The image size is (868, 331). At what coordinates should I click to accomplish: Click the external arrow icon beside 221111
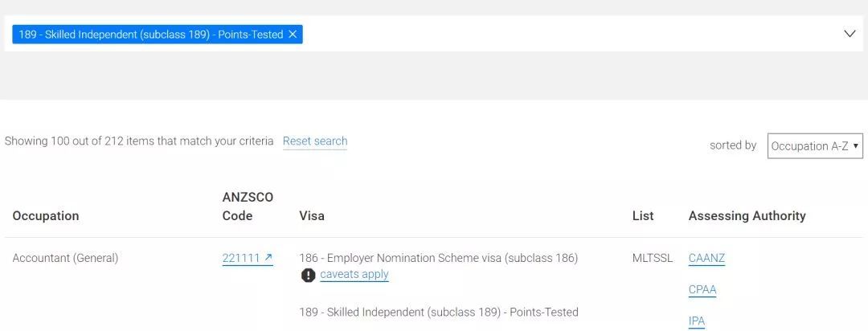point(268,257)
